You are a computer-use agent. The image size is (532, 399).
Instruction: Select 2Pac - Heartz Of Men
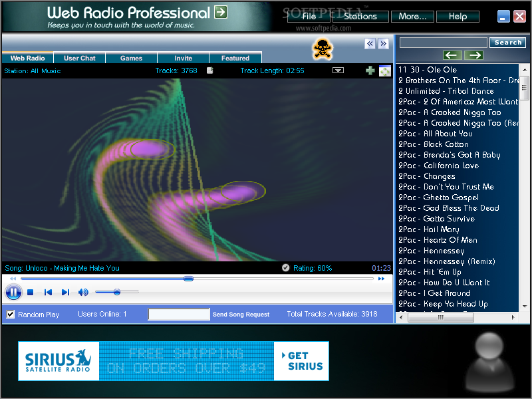coord(438,240)
